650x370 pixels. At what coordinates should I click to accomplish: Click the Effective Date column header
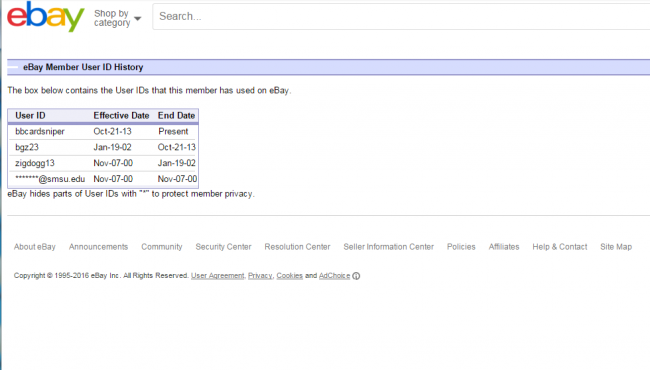point(121,116)
